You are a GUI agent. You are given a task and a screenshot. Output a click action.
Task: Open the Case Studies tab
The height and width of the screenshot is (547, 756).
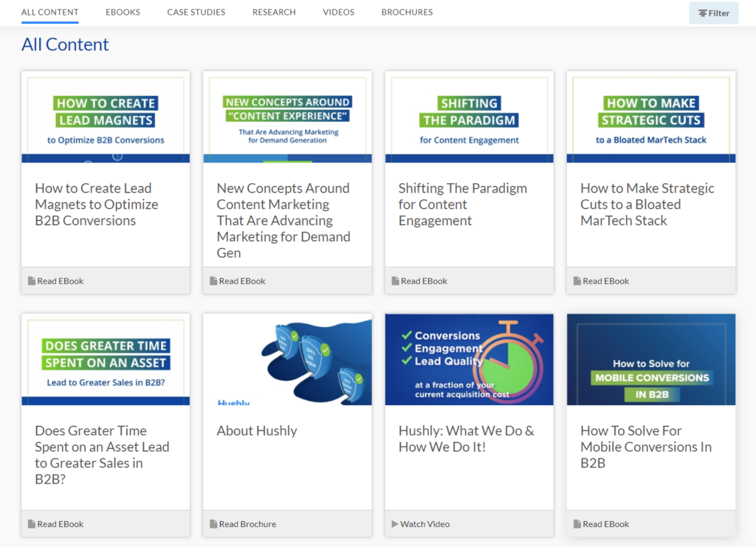(196, 12)
